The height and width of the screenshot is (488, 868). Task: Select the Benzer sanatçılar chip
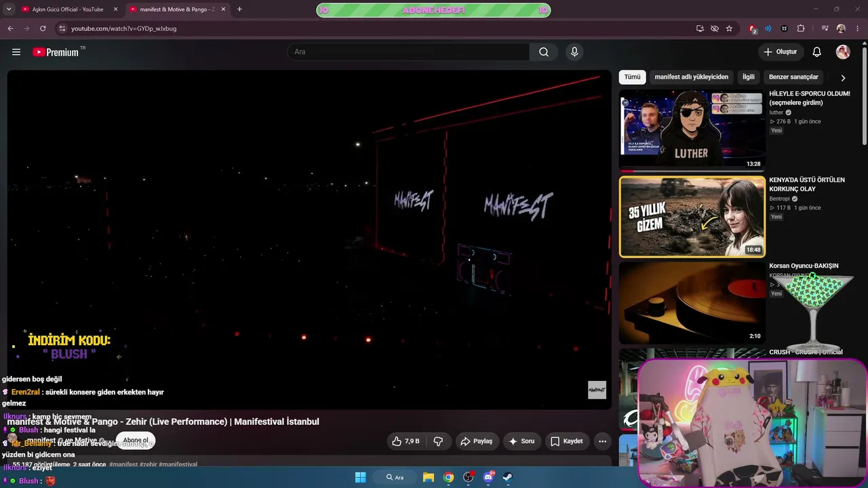click(794, 77)
